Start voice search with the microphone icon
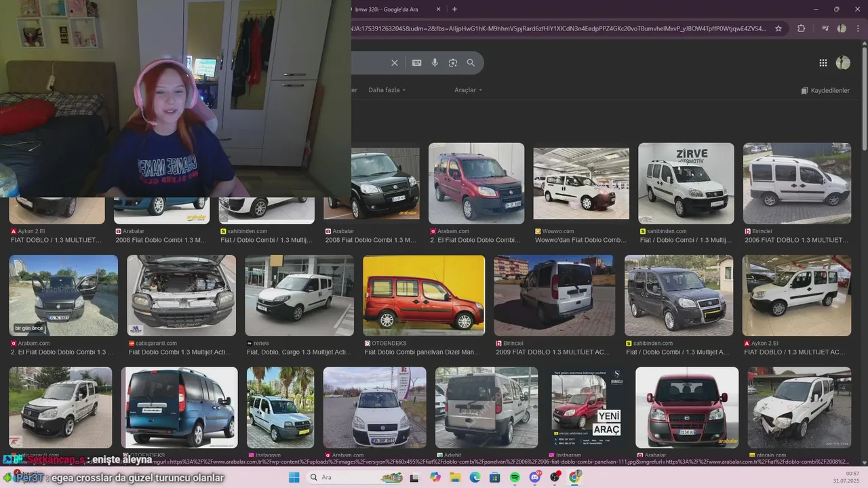 pos(435,63)
